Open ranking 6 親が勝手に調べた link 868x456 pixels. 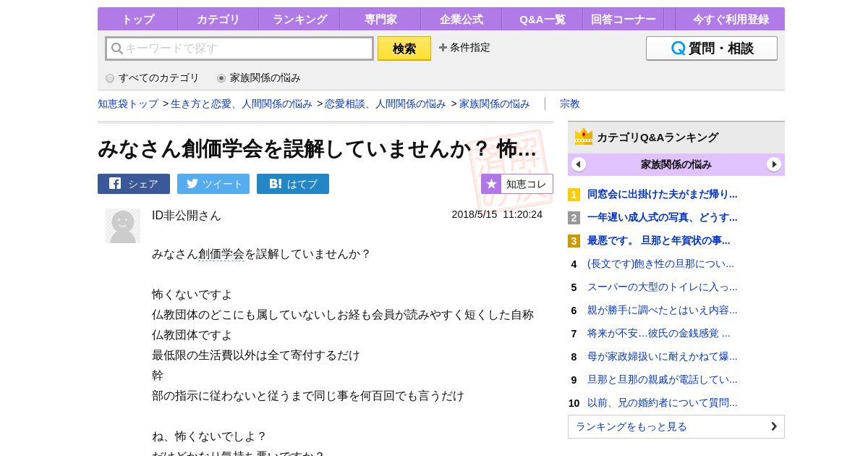tap(663, 310)
